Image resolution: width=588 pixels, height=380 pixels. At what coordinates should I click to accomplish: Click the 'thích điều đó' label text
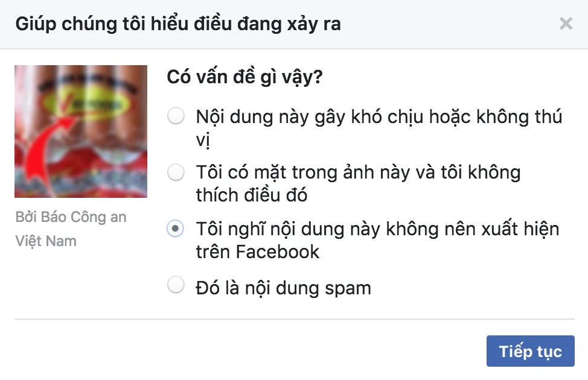click(x=252, y=195)
